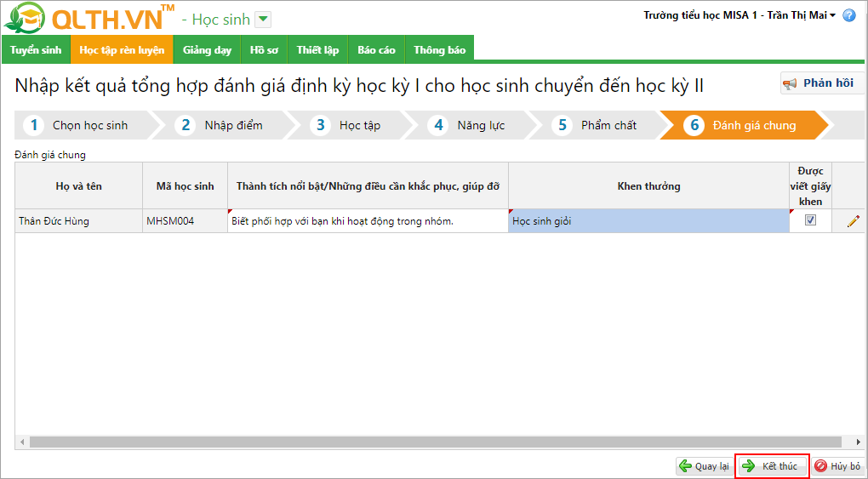Click the QLTH.VN logo

point(89,18)
